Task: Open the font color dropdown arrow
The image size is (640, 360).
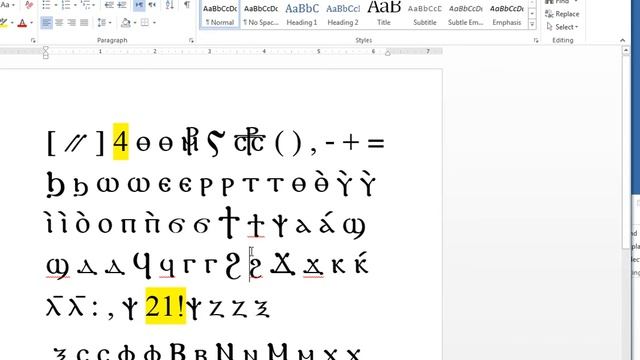Action: tap(31, 23)
